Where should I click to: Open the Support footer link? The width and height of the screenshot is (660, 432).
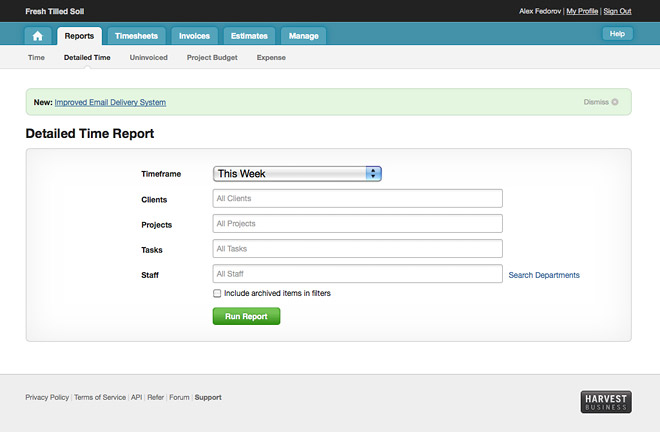point(208,397)
